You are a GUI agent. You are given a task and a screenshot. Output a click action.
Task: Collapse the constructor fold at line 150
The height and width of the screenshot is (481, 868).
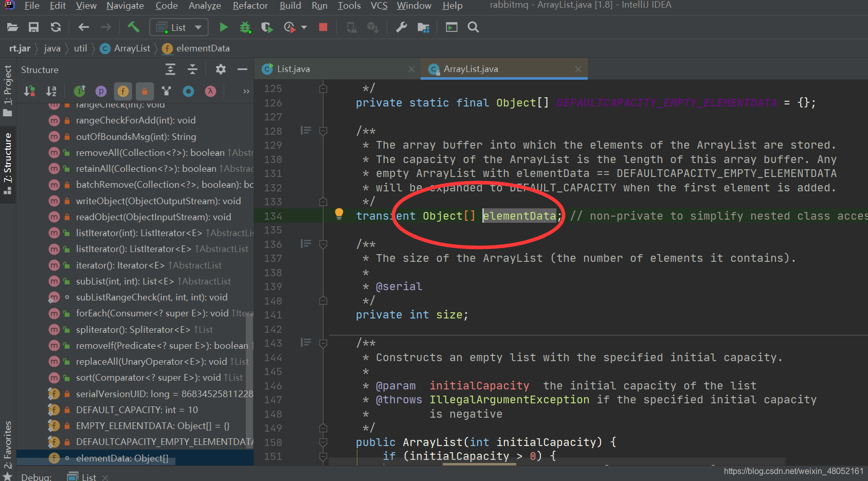click(323, 442)
